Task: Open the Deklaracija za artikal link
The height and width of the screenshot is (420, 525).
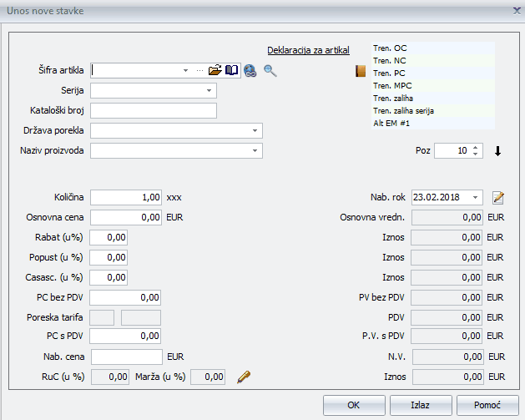Action: 308,50
